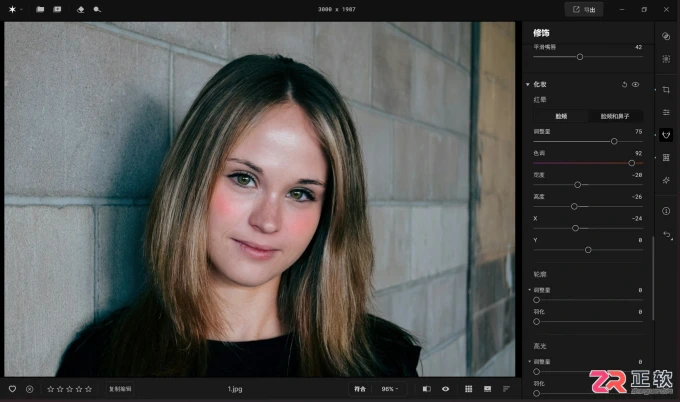
Task: Expand the app logo menu arrow
Action: (x=21, y=10)
